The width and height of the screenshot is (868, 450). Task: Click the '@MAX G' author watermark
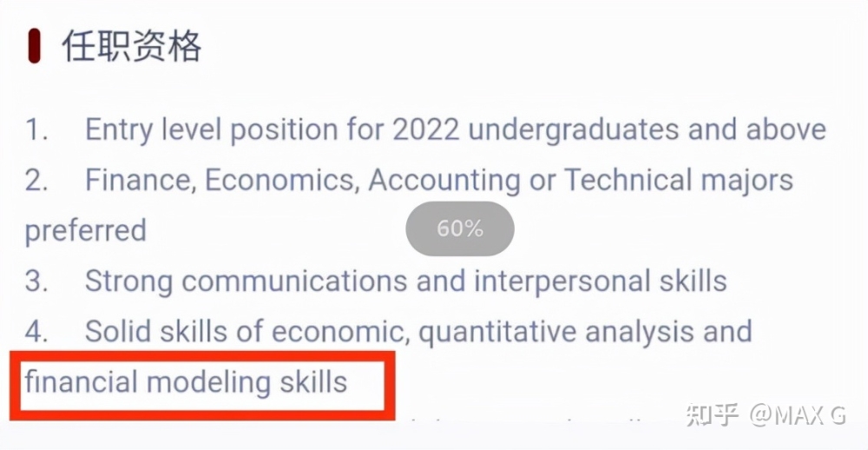tap(798, 415)
